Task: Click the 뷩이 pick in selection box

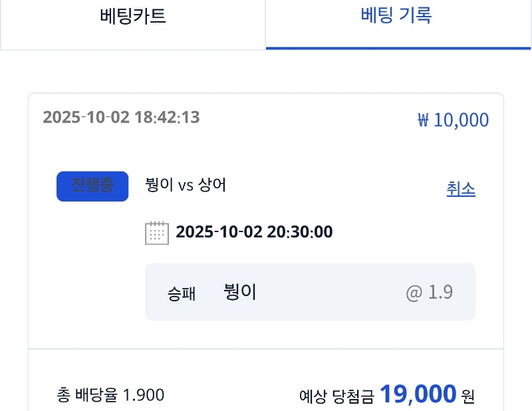Action: (x=240, y=292)
